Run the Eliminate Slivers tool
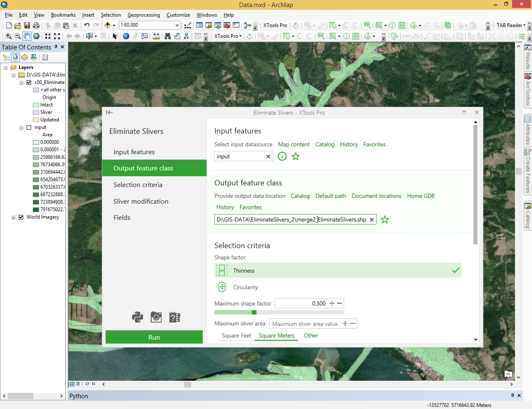The height and width of the screenshot is (409, 532). point(154,337)
